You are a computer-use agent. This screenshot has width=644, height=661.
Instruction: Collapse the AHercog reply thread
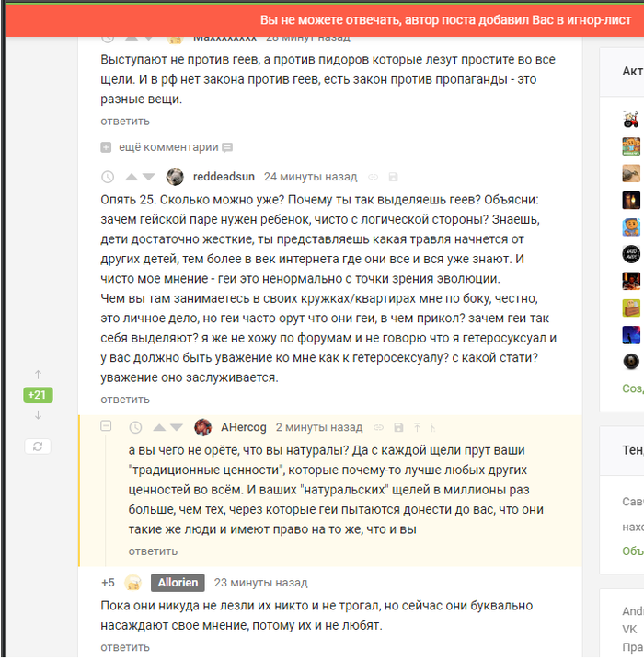click(106, 425)
